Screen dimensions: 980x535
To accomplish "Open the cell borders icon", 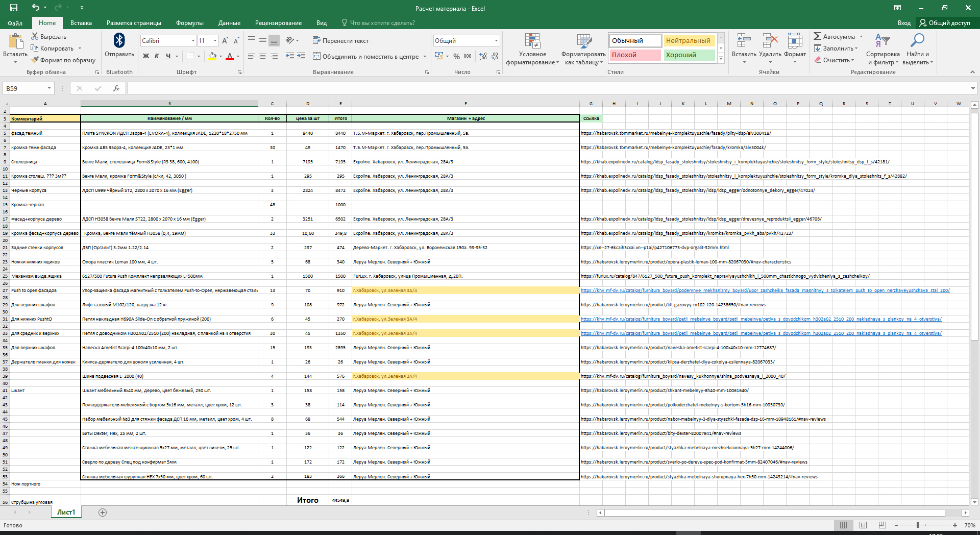I will (x=190, y=56).
